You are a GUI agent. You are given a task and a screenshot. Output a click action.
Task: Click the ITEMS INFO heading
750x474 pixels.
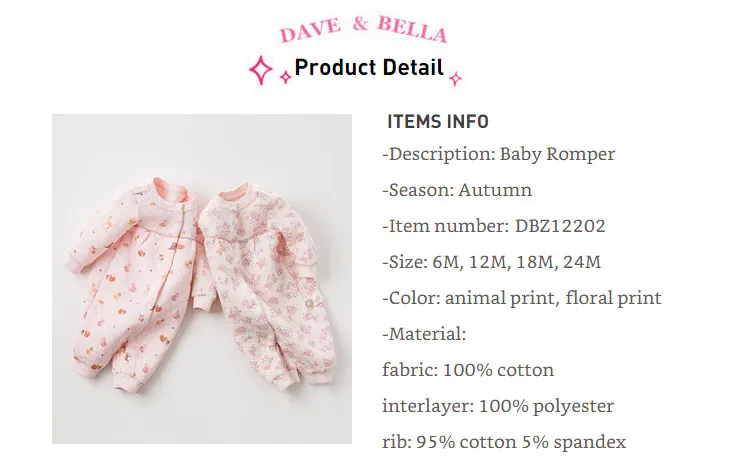tap(438, 121)
